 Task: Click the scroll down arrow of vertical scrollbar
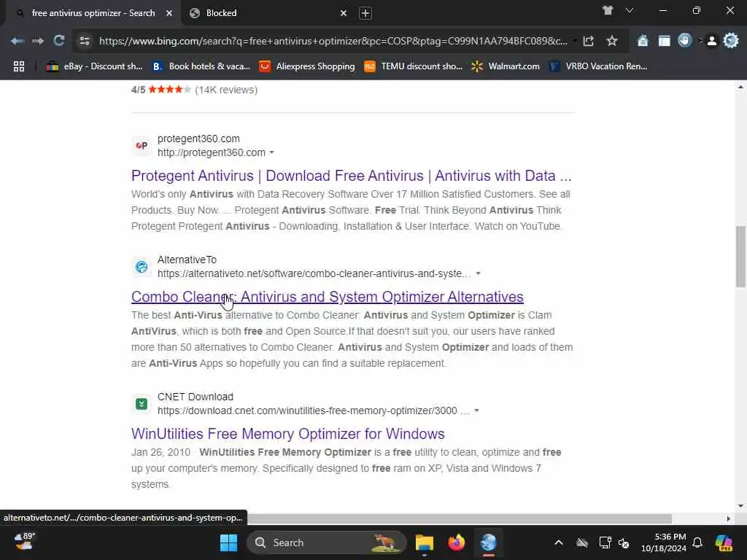click(740, 506)
